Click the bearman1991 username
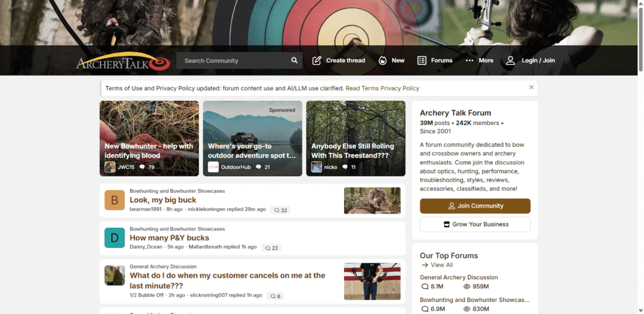The width and height of the screenshot is (644, 314). pos(146,210)
